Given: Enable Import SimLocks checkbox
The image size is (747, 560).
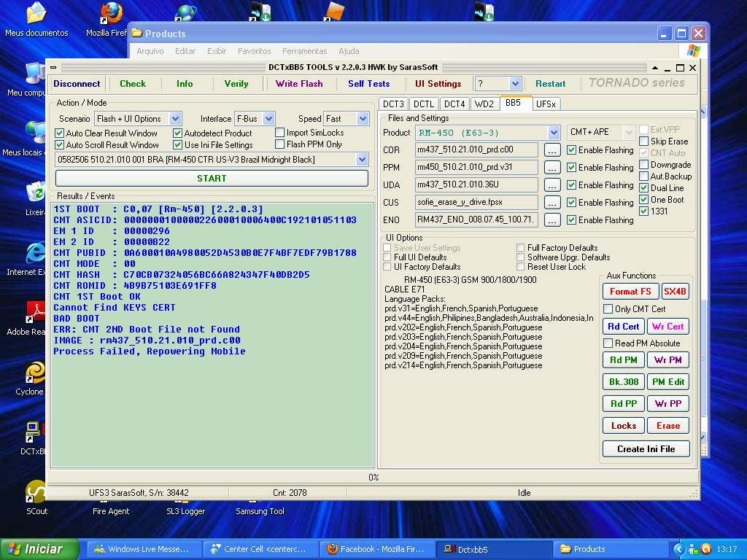Looking at the screenshot, I should 279,133.
